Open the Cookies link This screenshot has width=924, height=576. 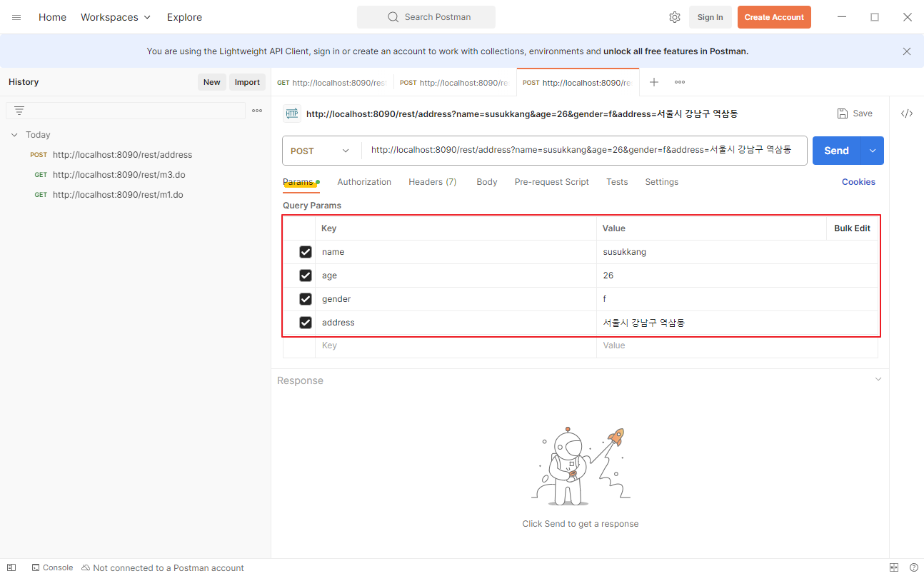pyautogui.click(x=858, y=182)
